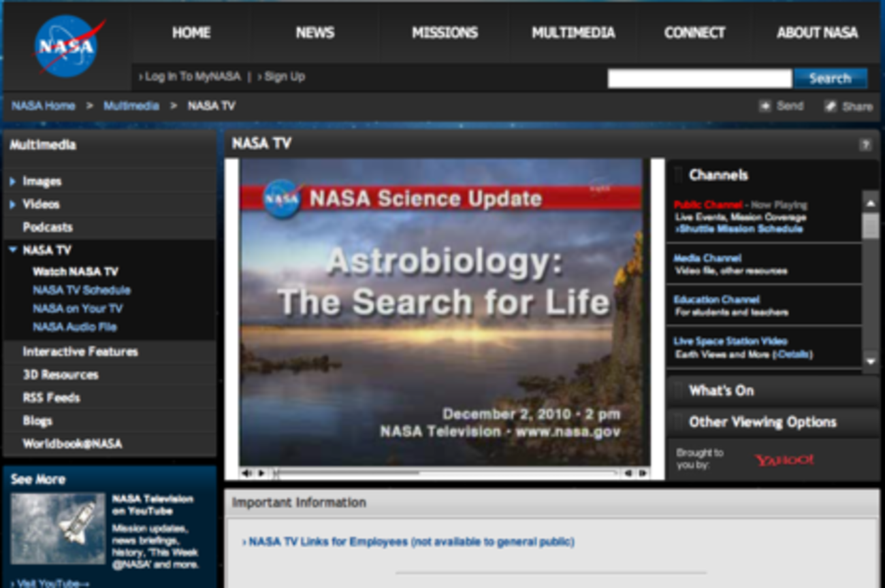The height and width of the screenshot is (588, 885).
Task: Click the "Brought to you by:" text
Action: 700,459
